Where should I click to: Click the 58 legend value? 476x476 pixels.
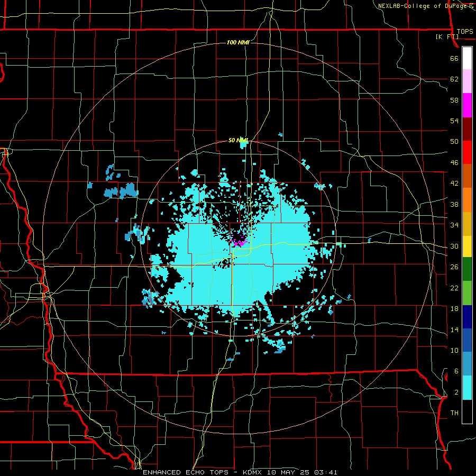(x=454, y=100)
